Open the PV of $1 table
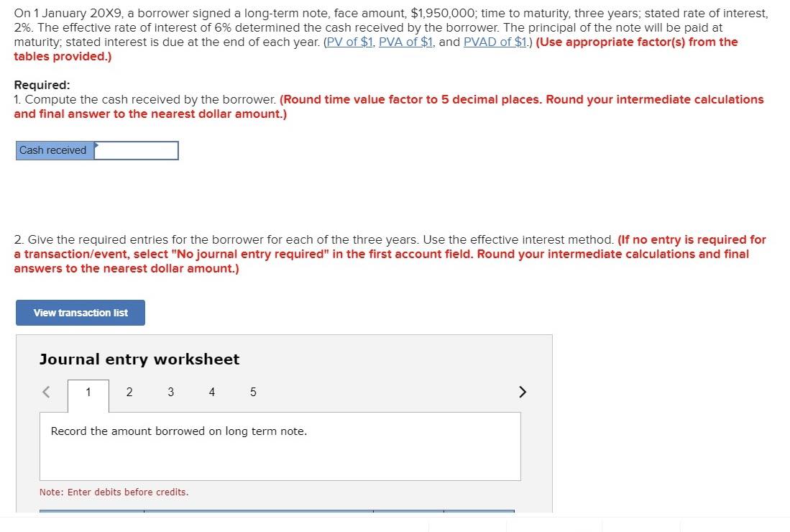790x532 pixels. [x=349, y=42]
